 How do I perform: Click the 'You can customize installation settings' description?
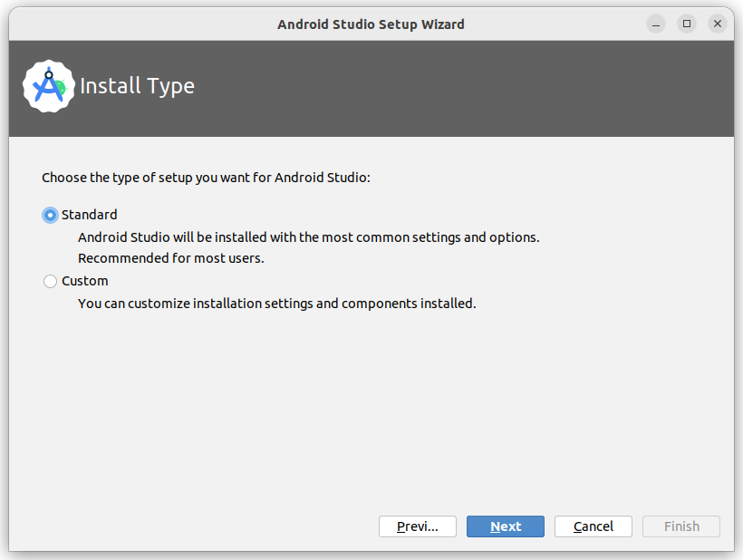(276, 304)
